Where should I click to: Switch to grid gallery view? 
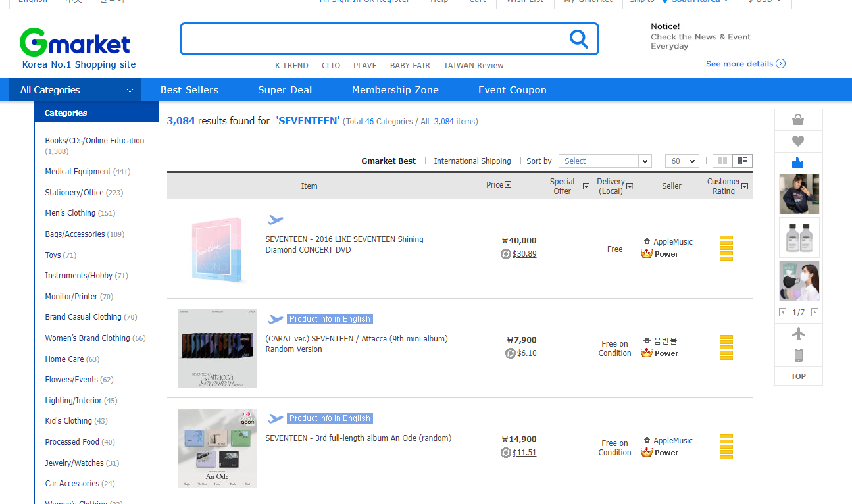click(x=723, y=161)
